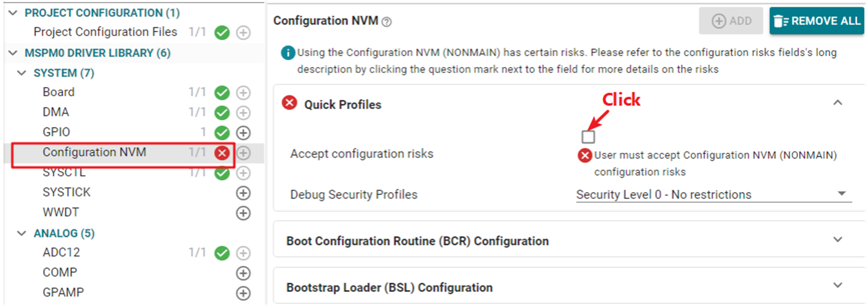The image size is (868, 306).
Task: Open Debug Security Profiles dropdown
Action: tap(713, 195)
